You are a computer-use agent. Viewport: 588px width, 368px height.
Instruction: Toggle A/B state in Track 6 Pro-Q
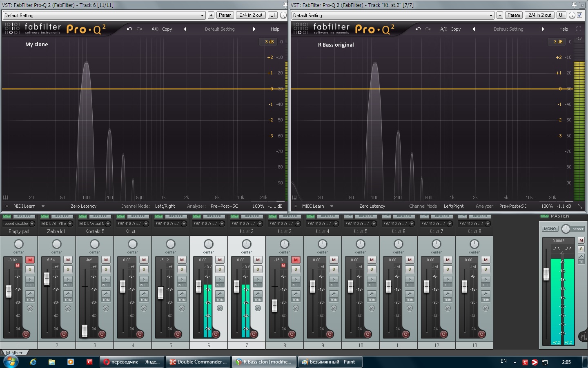pos(155,29)
